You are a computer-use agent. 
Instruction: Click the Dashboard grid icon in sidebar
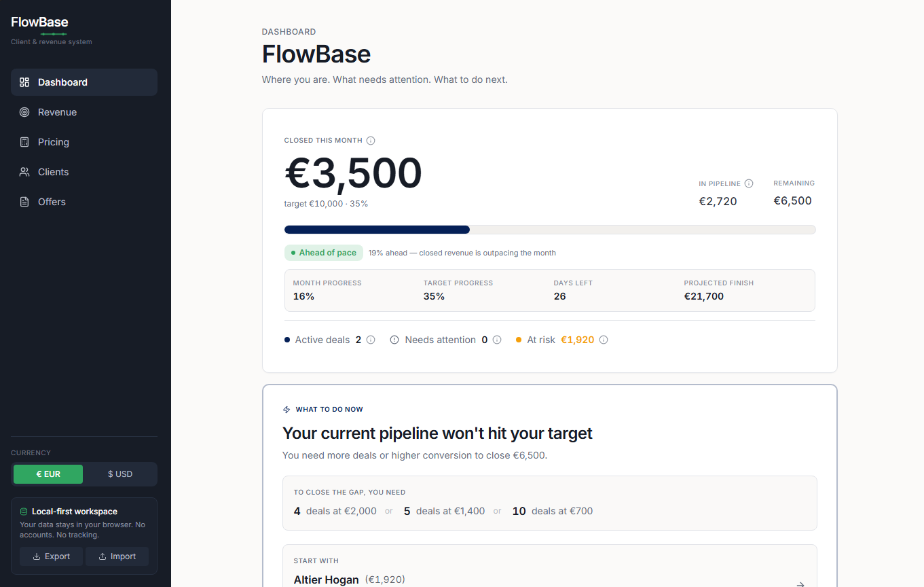point(24,82)
